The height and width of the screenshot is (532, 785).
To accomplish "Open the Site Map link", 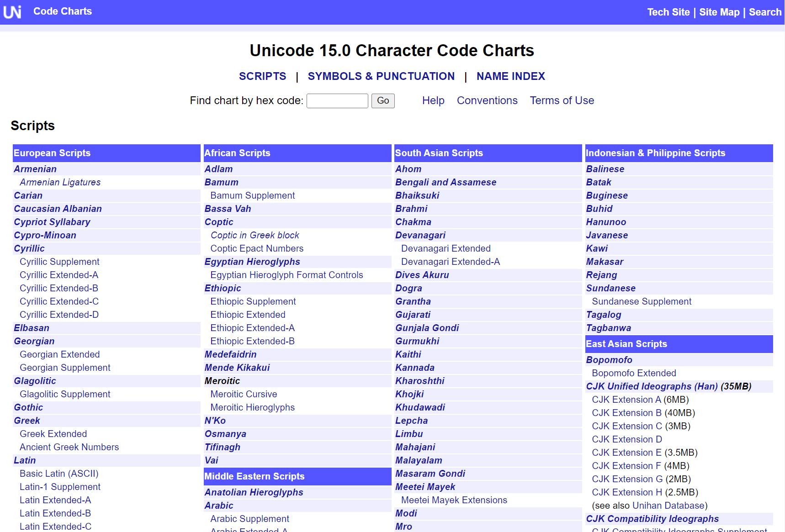I will pyautogui.click(x=719, y=12).
